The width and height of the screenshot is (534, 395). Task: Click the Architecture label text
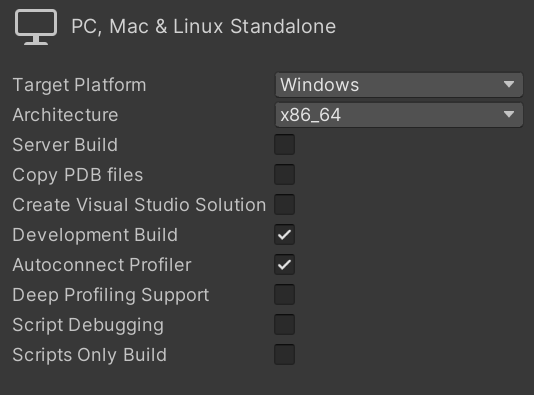tap(65, 115)
